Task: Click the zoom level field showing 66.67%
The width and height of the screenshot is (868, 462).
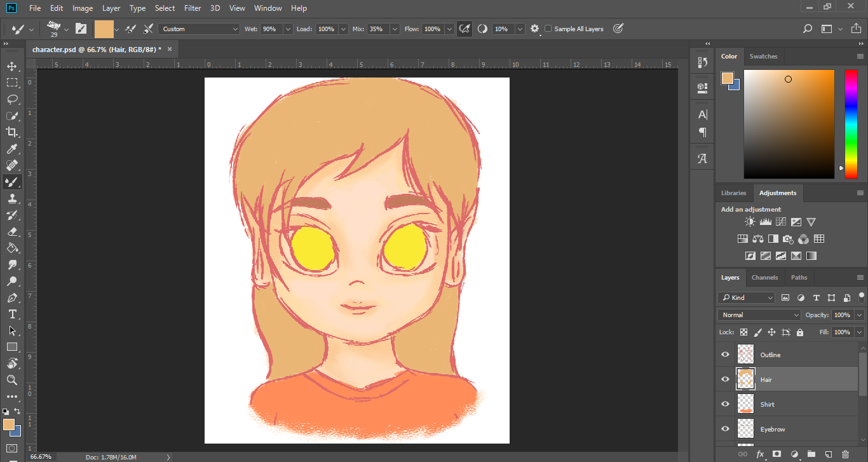Action: tap(41, 457)
